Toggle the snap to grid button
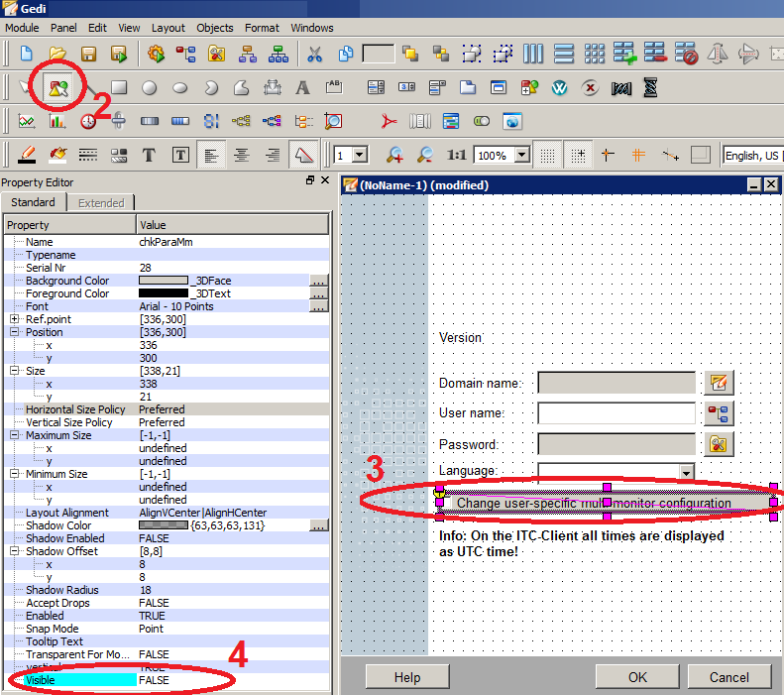 pos(578,155)
